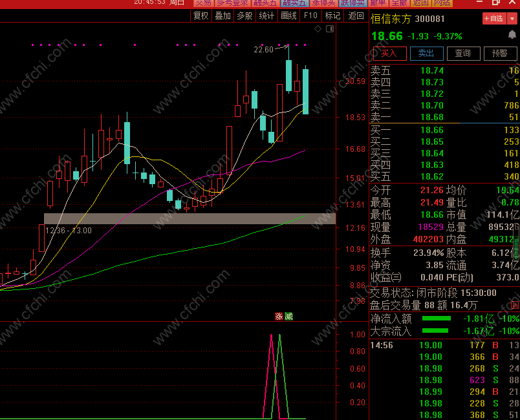Click the orange 返回 title bar button
This screenshot has width=520, height=420.
[420, 3]
